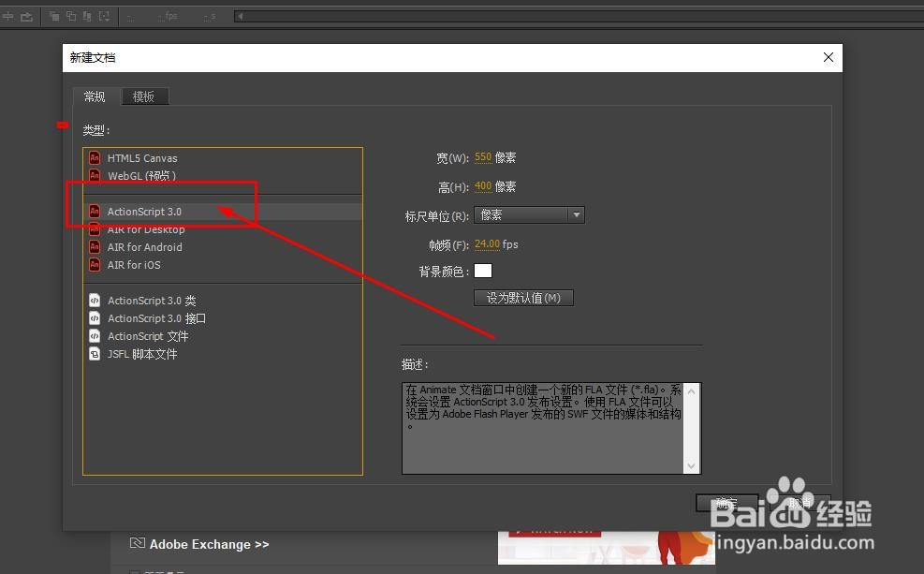This screenshot has width=924, height=574.
Task: Select ActionScript 3.0 接口 script type
Action: tap(223, 318)
